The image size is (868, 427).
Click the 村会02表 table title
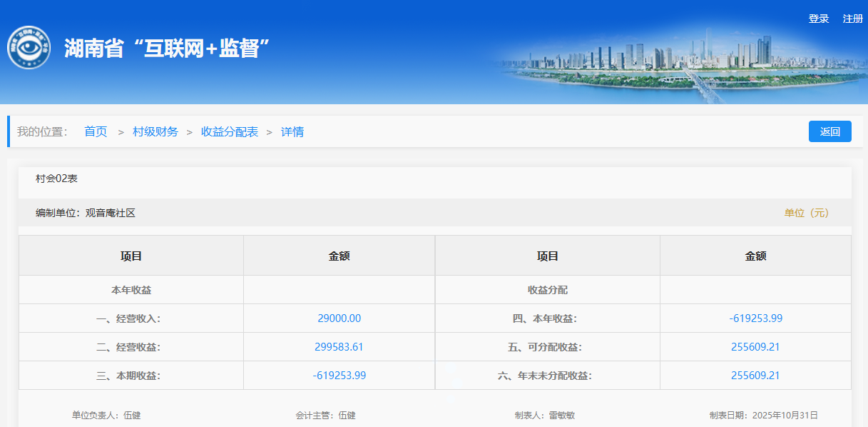(56, 179)
